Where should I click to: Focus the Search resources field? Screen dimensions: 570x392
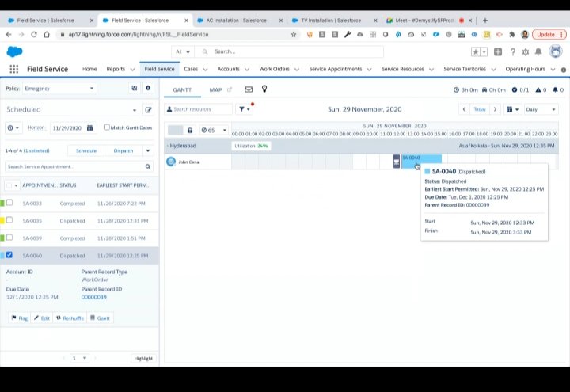[199, 109]
